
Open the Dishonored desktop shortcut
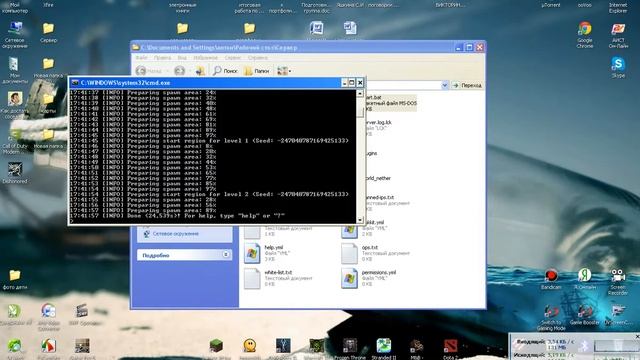click(15, 173)
